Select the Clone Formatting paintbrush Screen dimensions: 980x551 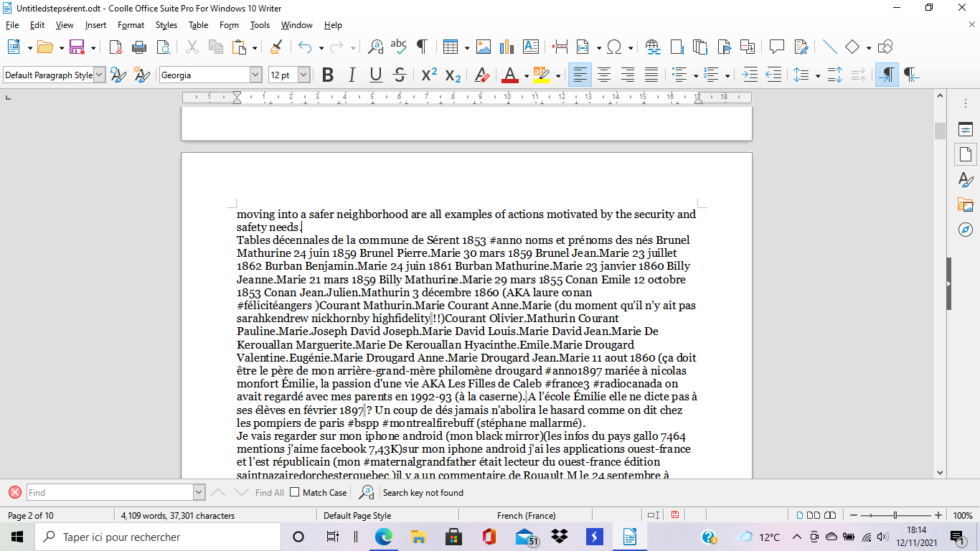(275, 47)
